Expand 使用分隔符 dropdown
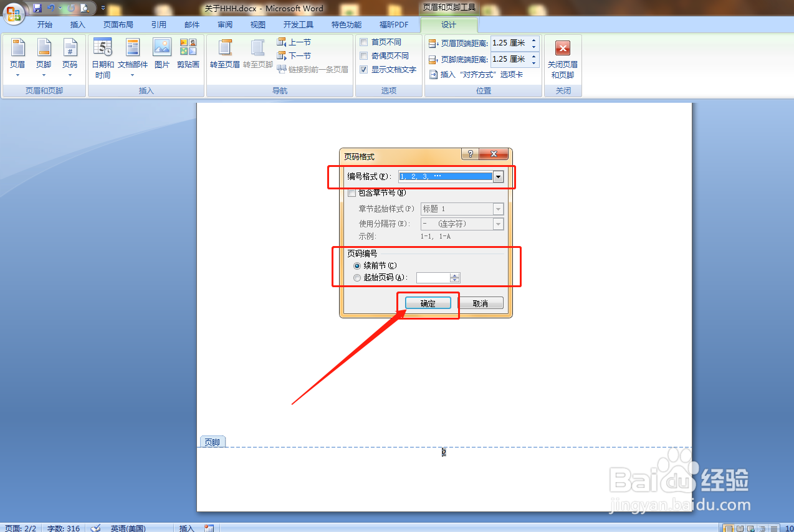The image size is (794, 532). [498, 224]
